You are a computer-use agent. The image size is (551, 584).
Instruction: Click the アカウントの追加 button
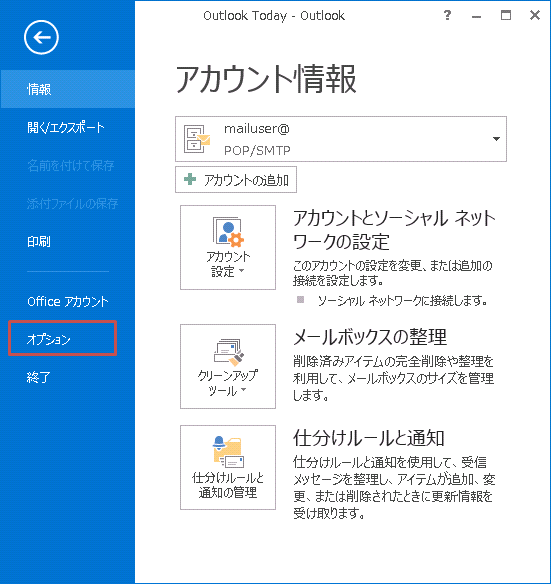point(236,180)
